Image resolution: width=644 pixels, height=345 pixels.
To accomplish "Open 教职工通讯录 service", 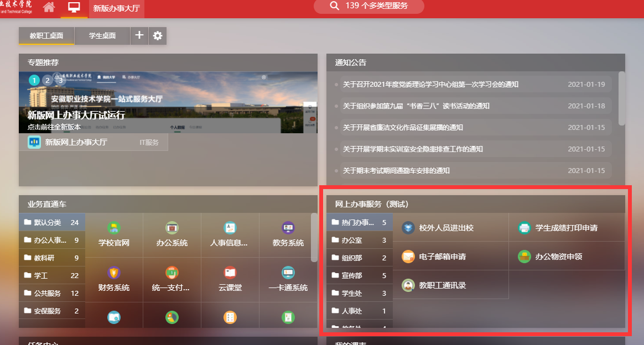I will tap(450, 285).
